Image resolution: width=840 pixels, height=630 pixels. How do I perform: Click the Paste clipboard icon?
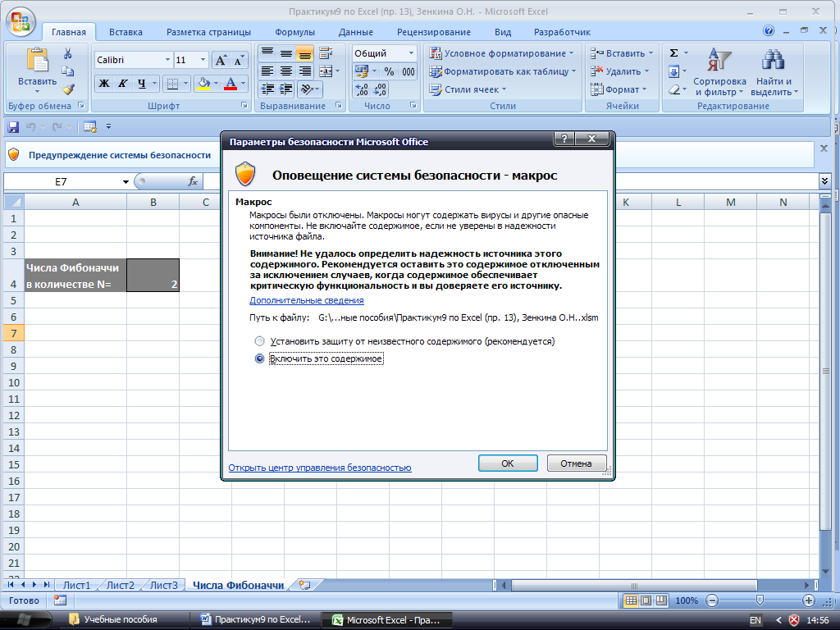[x=37, y=60]
